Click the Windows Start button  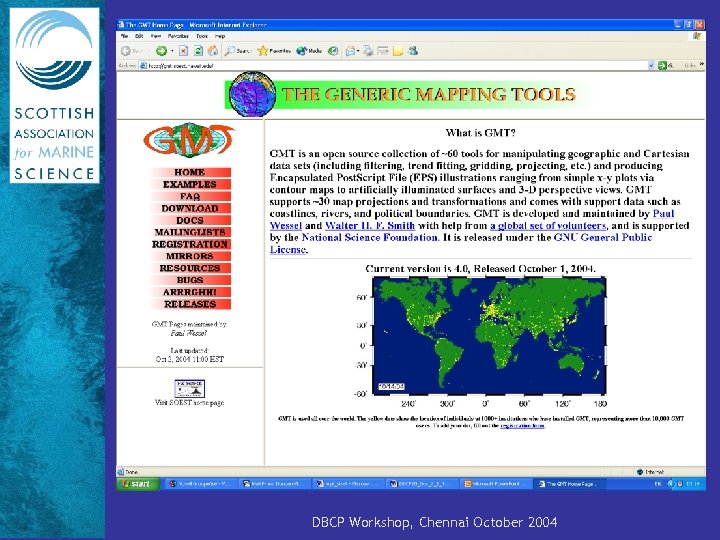tap(138, 484)
